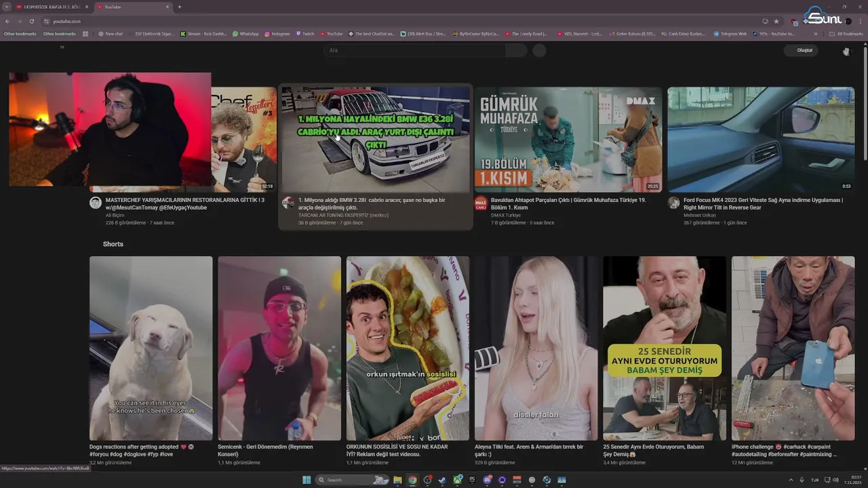Expand the All Bookmarks folder
The height and width of the screenshot is (488, 868).
pyautogui.click(x=846, y=33)
